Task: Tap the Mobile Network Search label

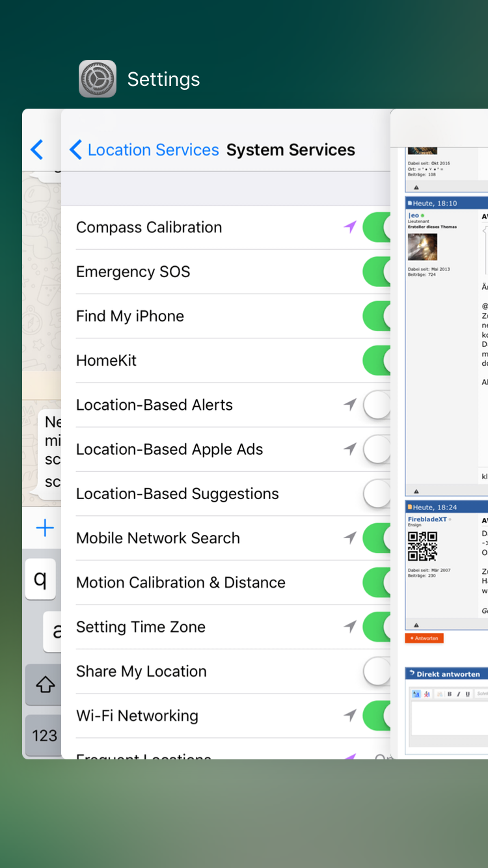Action: [158, 538]
